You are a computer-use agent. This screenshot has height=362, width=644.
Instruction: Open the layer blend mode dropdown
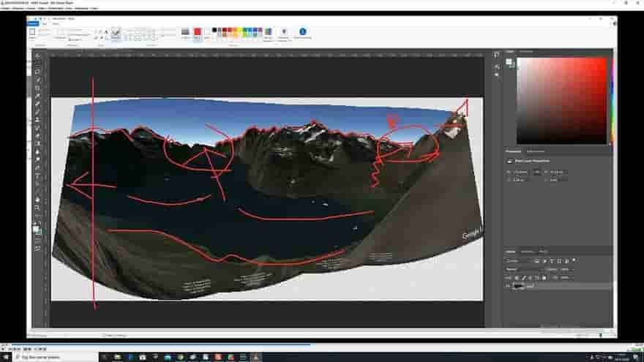[518, 269]
